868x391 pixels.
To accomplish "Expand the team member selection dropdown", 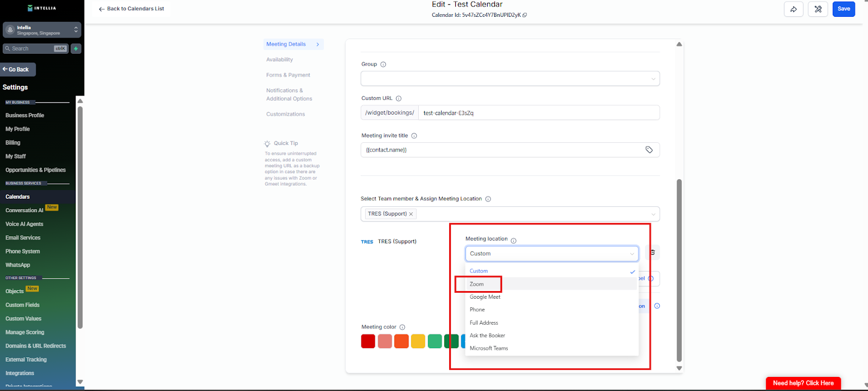I will (x=653, y=214).
